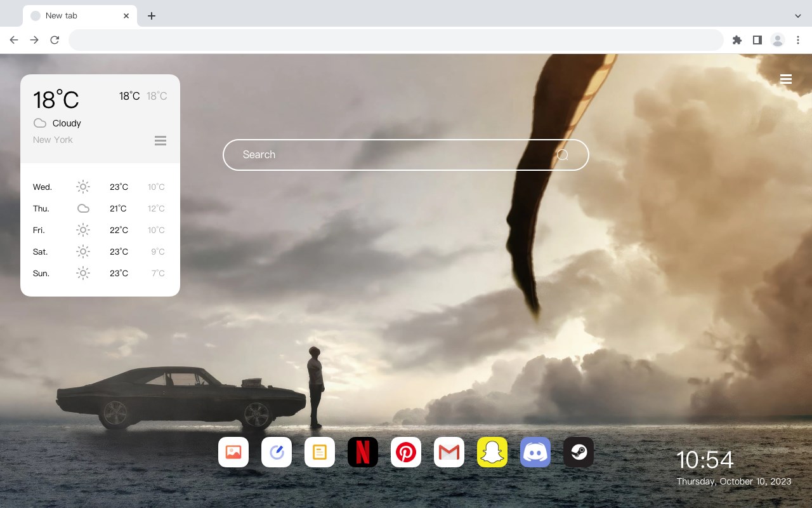Image resolution: width=812 pixels, height=508 pixels.
Task: Select the Wed. forecast row label
Action: (x=43, y=187)
